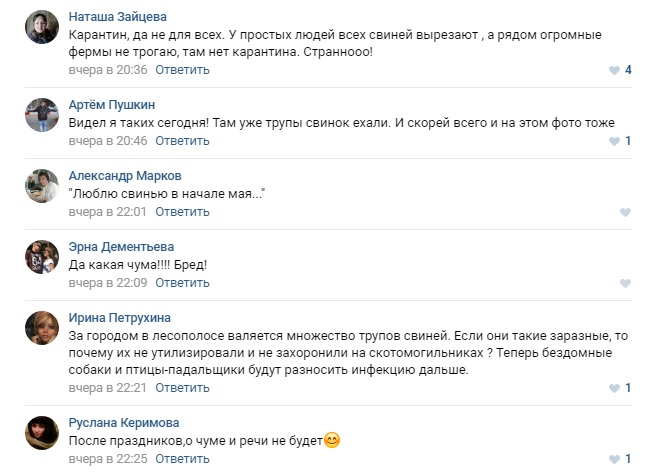Open Александр Марков's profile by name
Image resolution: width=656 pixels, height=475 pixels.
124,176
